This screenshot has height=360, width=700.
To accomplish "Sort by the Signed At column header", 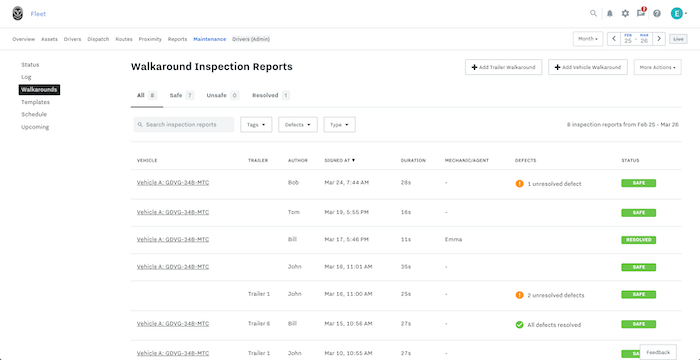I will pos(339,160).
